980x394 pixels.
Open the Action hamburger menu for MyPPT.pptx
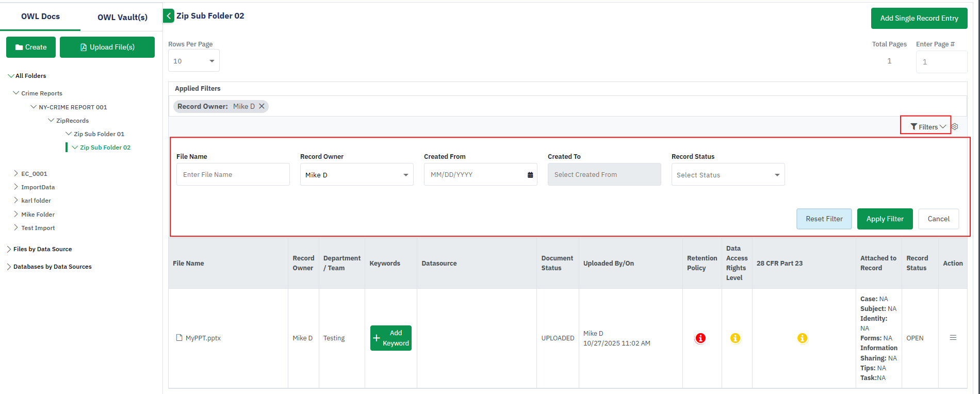pyautogui.click(x=953, y=338)
